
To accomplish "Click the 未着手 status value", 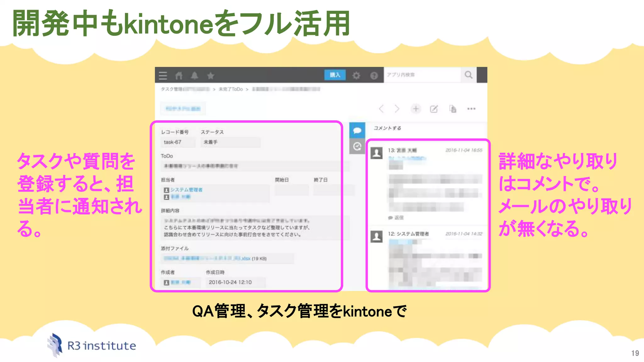I will [211, 142].
